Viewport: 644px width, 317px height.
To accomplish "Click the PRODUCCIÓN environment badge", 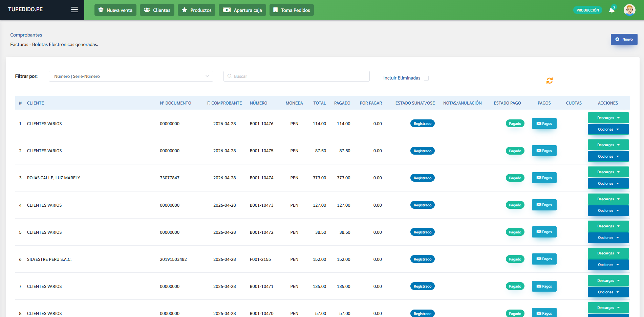I will pyautogui.click(x=587, y=10).
